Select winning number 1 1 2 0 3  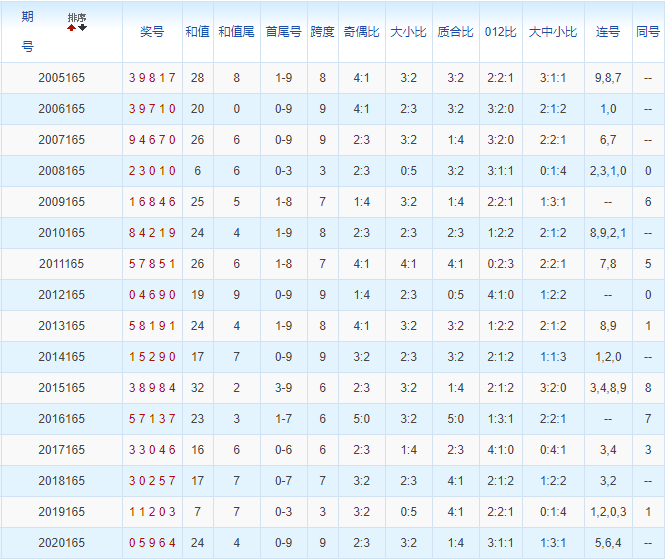152,511
